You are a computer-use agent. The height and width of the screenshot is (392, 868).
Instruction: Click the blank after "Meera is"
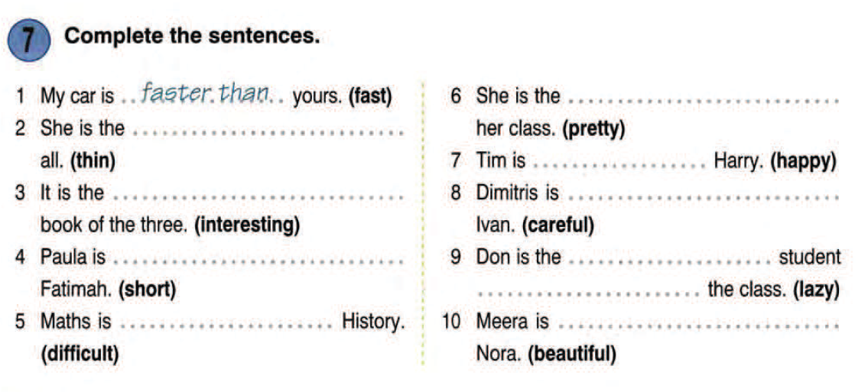point(697,325)
